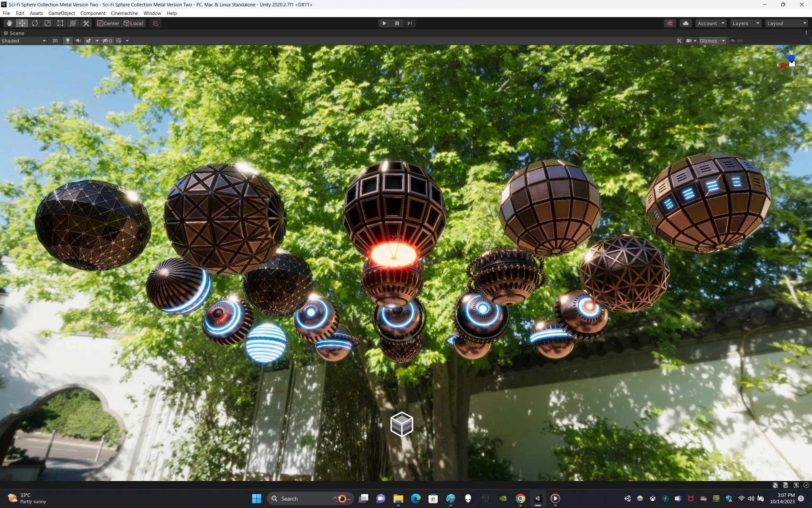Toggle grid snapping icon
The image size is (812, 508).
tap(155, 23)
